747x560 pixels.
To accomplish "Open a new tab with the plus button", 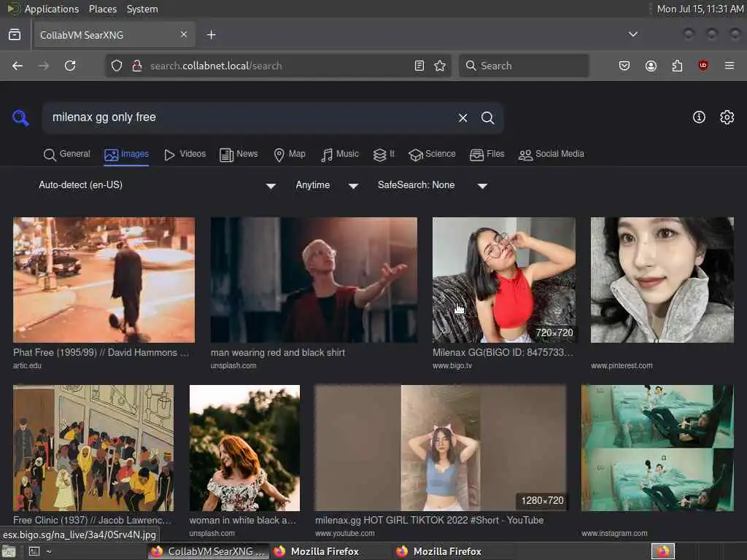I will point(212,35).
